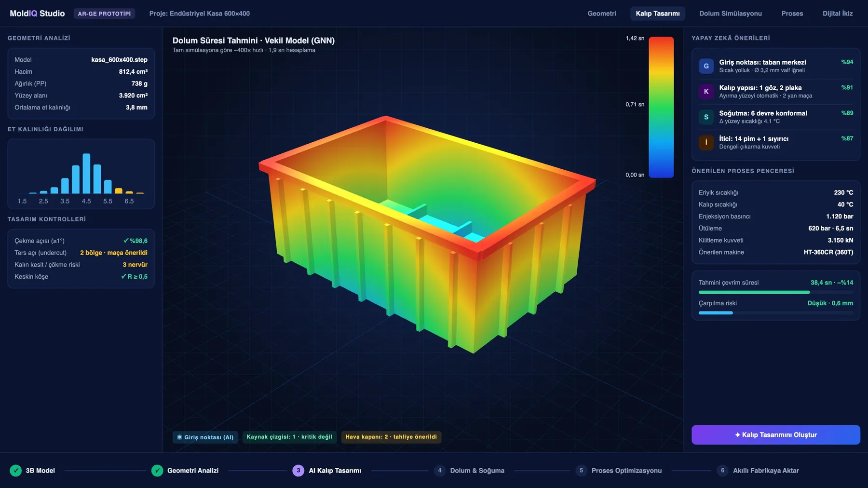Switch to the Dijital İkiz tab
Screen dimensions: 868x488
click(x=838, y=14)
